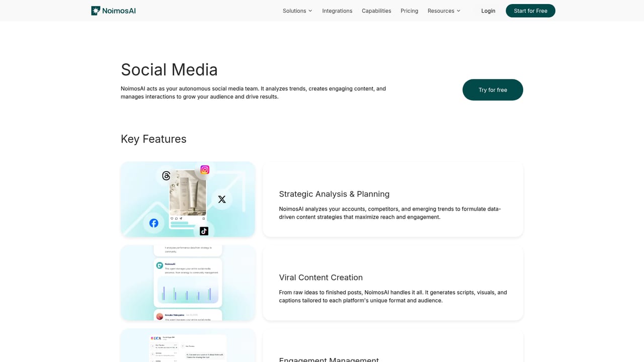Click the Instagram icon in feature image

(205, 170)
